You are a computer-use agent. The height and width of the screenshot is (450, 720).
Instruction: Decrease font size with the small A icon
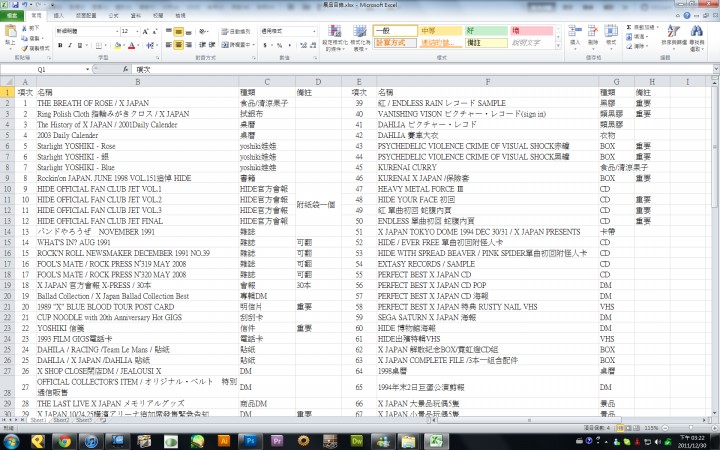click(x=154, y=31)
